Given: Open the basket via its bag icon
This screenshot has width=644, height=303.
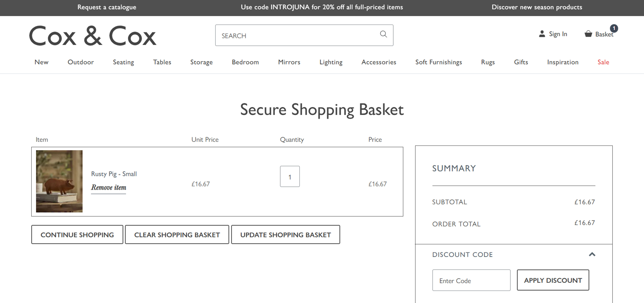Looking at the screenshot, I should tap(588, 34).
